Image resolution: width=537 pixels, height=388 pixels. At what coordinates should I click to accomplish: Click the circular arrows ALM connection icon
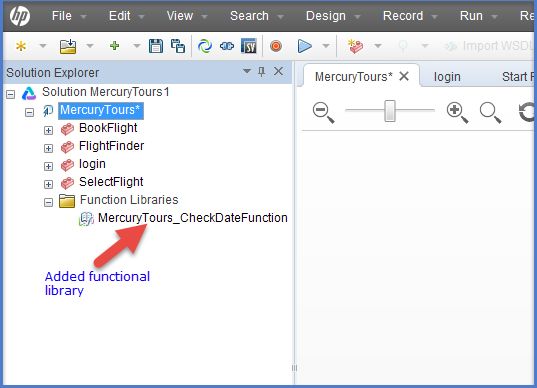coord(205,46)
